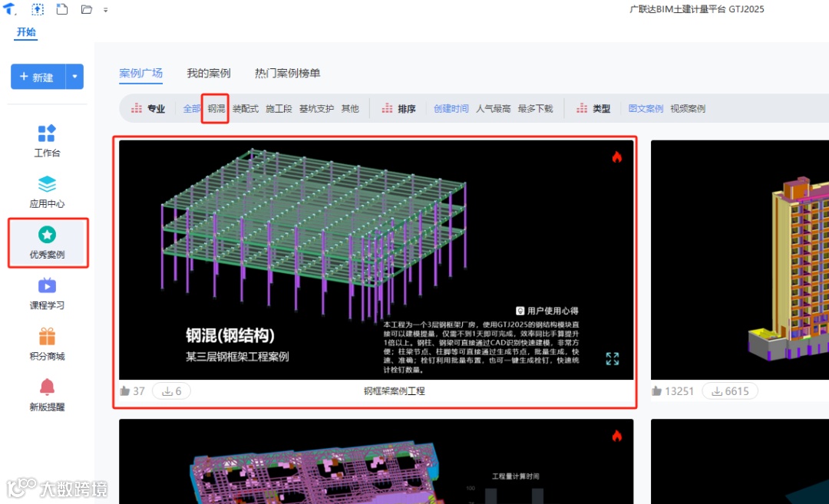
Task: Switch to 案例广场 tab
Action: pyautogui.click(x=140, y=73)
